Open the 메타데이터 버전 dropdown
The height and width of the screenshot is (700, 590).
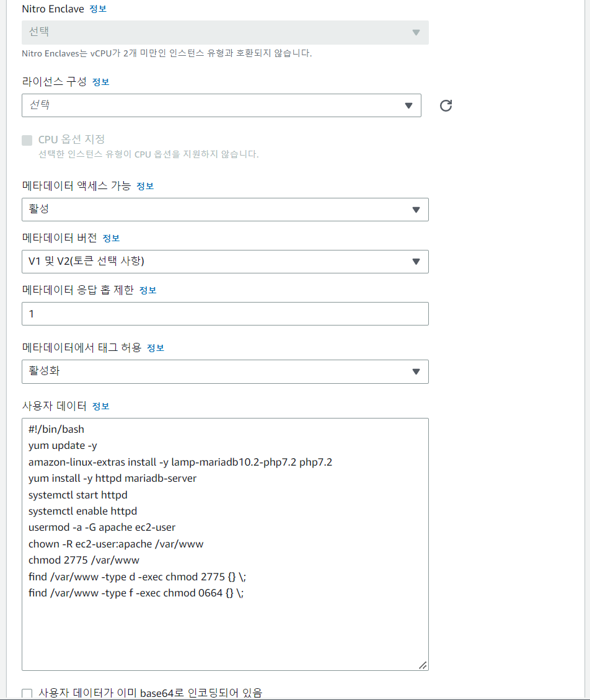225,262
